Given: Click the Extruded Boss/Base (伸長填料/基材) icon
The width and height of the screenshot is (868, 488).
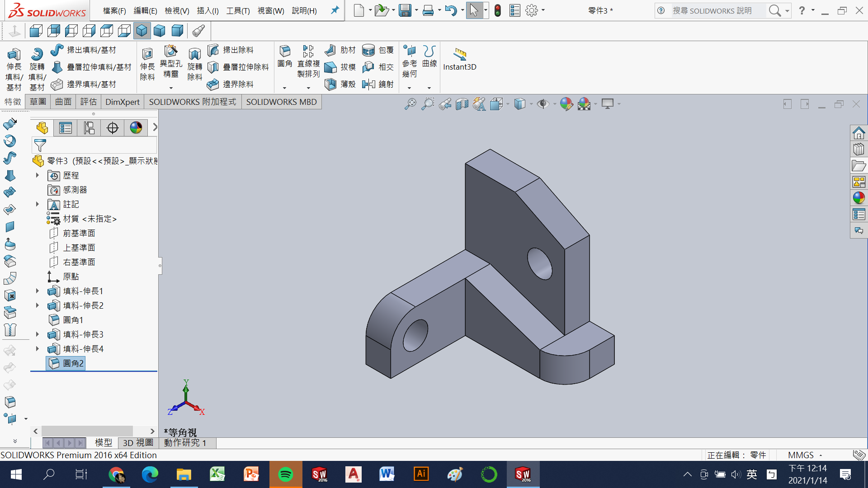Looking at the screenshot, I should coord(14,55).
